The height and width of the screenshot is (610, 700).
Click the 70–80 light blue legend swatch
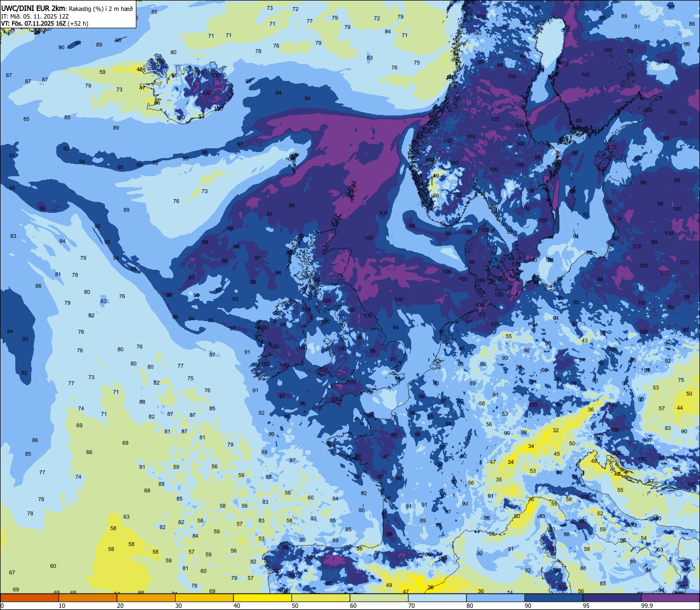pyautogui.click(x=437, y=598)
